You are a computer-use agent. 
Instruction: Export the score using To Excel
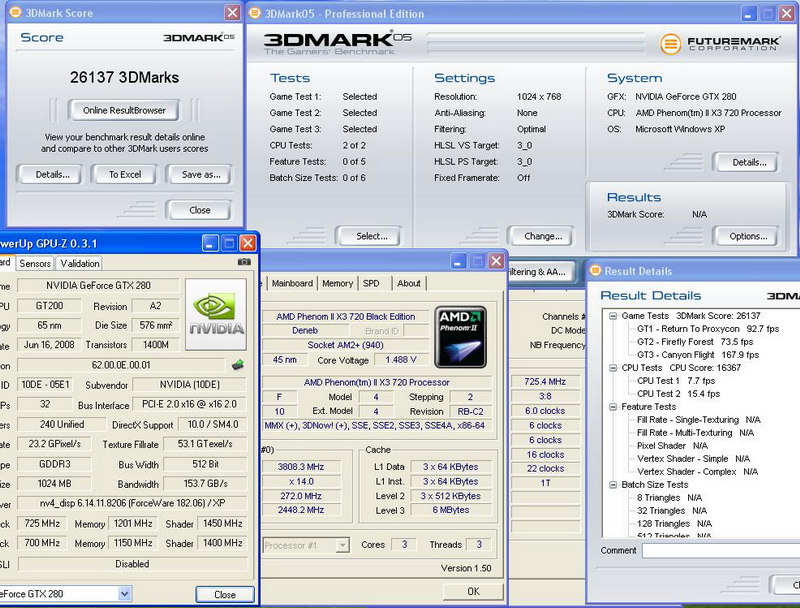tap(124, 174)
